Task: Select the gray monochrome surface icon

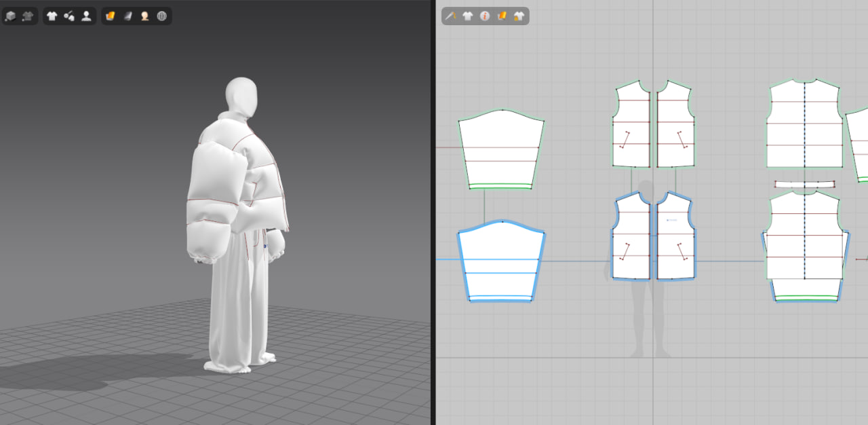Action: 127,16
